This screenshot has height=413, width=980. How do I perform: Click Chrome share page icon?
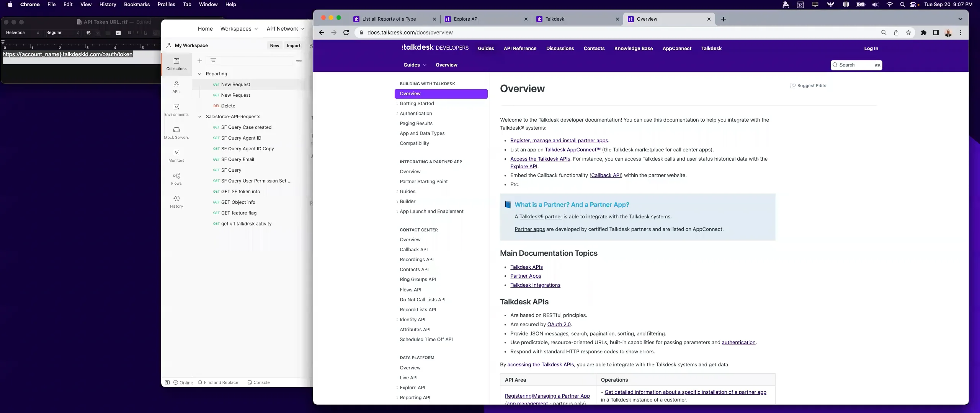tap(896, 33)
